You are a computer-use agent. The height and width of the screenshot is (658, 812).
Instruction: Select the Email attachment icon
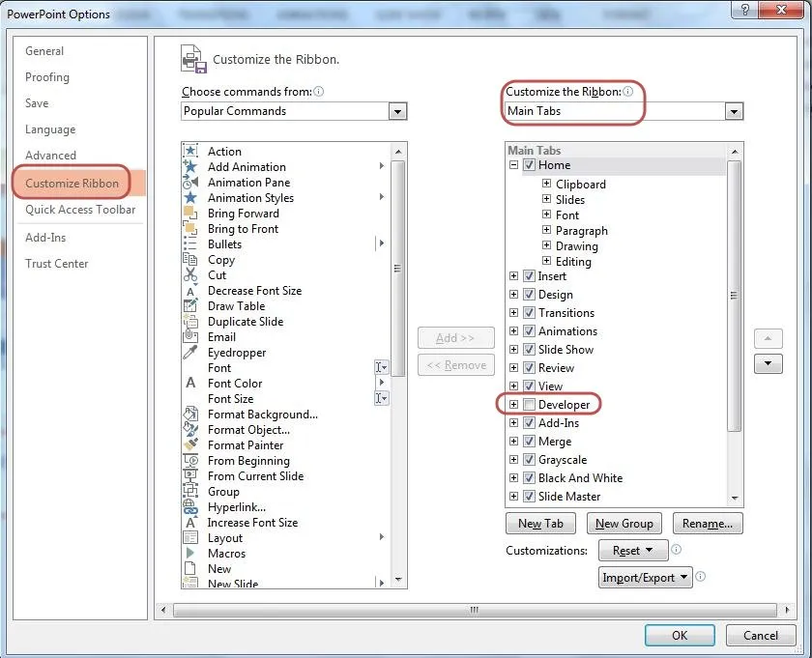[190, 336]
